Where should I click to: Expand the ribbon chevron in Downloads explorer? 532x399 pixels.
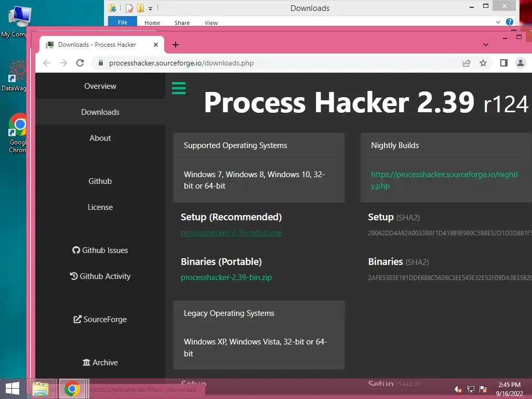pos(498,22)
